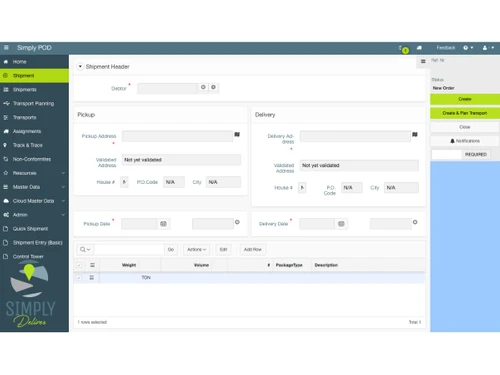500x375 pixels.
Task: Click the Go button
Action: click(171, 249)
